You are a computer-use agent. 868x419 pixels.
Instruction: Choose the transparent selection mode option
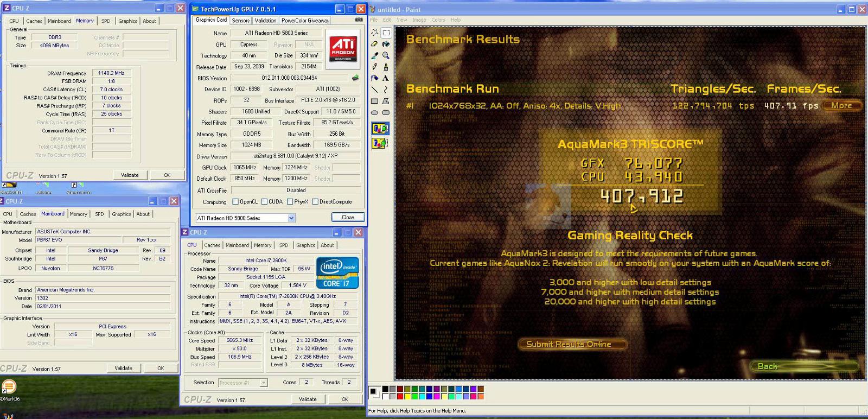(380, 143)
